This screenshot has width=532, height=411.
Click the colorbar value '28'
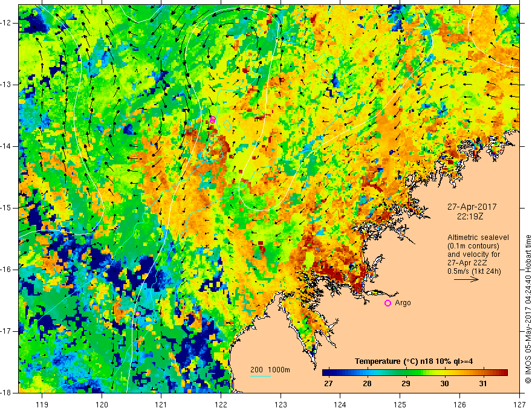tap(367, 384)
